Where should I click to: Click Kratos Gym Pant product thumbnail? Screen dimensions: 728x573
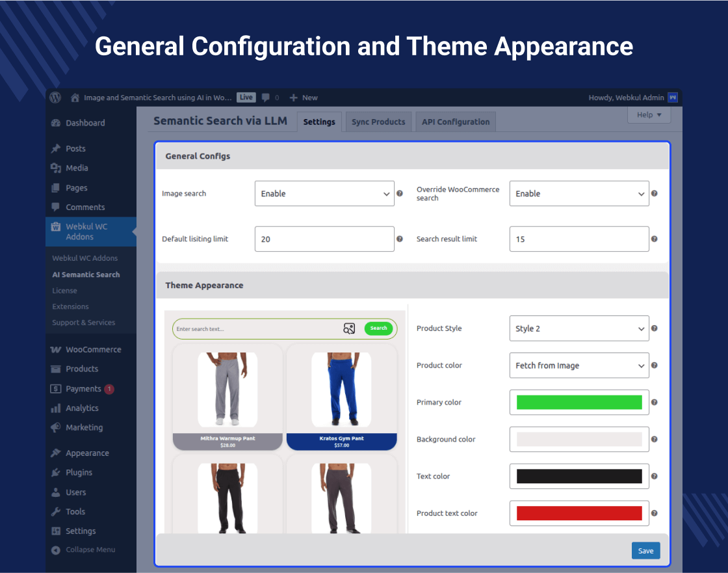coord(341,390)
